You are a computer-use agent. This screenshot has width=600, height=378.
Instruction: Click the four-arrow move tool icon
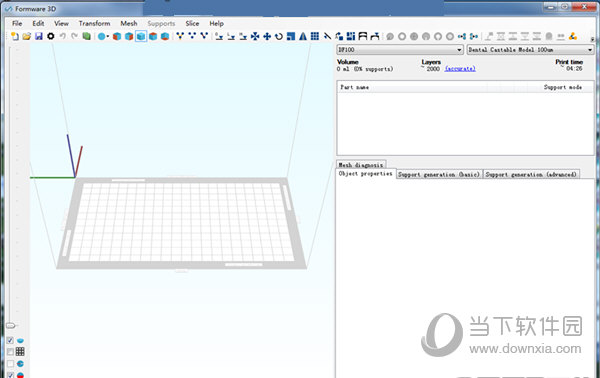[267, 36]
